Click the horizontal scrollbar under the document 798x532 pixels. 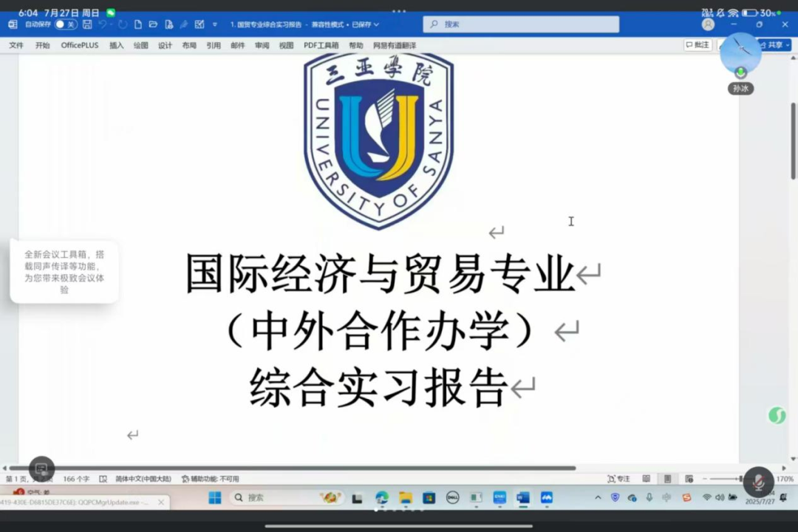coord(292,468)
